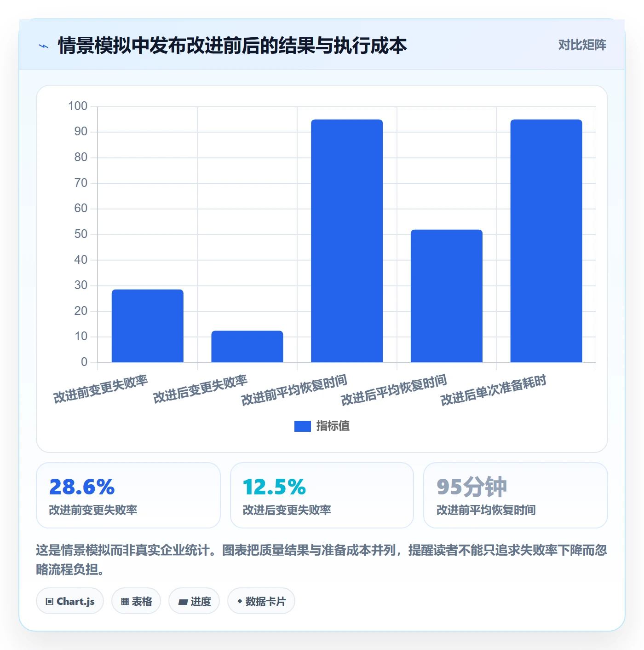The width and height of the screenshot is (644, 650).
Task: Click the y-axis tick label 100
Action: click(78, 106)
